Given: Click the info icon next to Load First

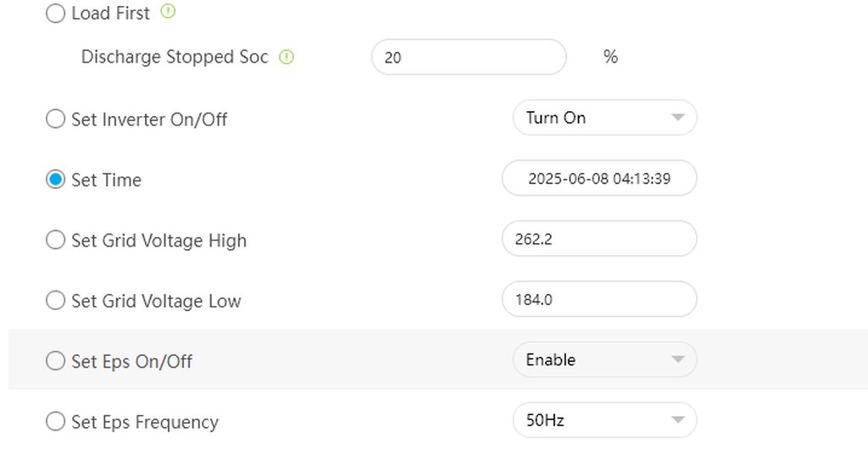Looking at the screenshot, I should pos(168,12).
